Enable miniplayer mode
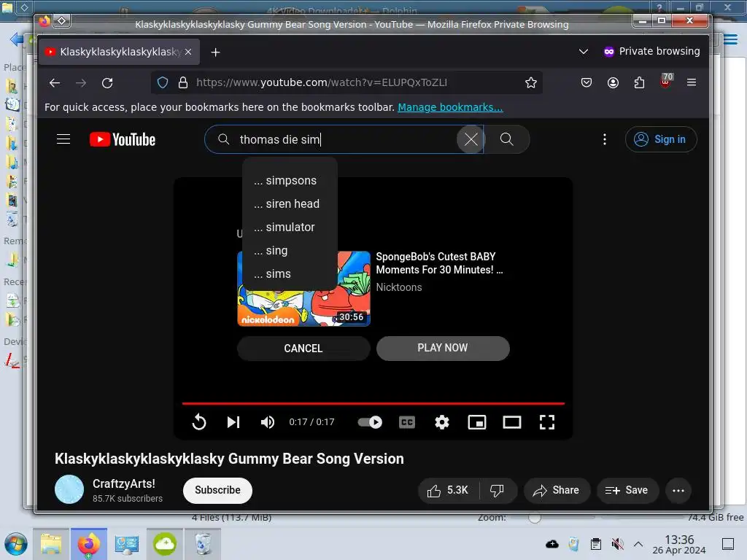The height and width of the screenshot is (560, 747). click(477, 422)
